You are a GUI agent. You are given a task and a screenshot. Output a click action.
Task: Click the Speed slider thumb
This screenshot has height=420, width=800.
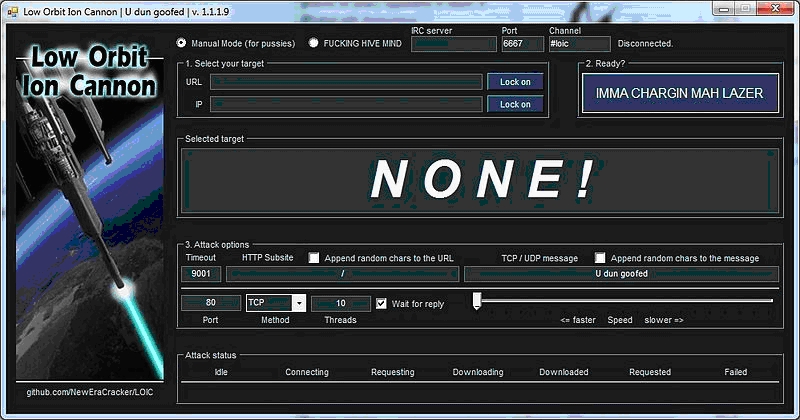[477, 301]
